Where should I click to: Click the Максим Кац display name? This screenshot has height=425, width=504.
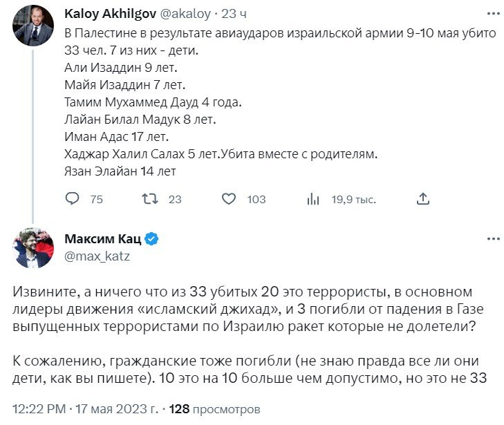102,239
